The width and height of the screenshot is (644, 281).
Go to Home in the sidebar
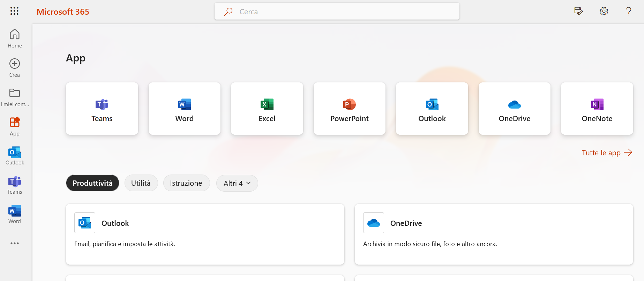15,38
